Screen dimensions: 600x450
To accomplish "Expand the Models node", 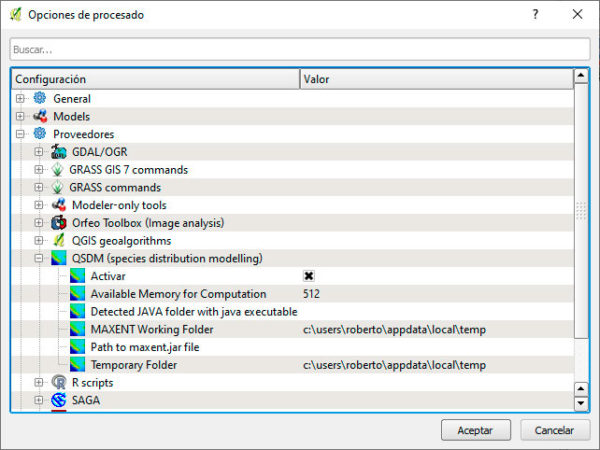I will [20, 116].
